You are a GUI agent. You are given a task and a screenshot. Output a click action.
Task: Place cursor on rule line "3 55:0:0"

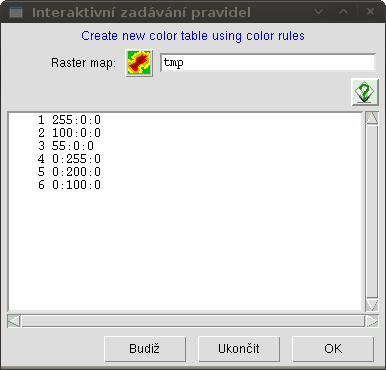point(66,146)
